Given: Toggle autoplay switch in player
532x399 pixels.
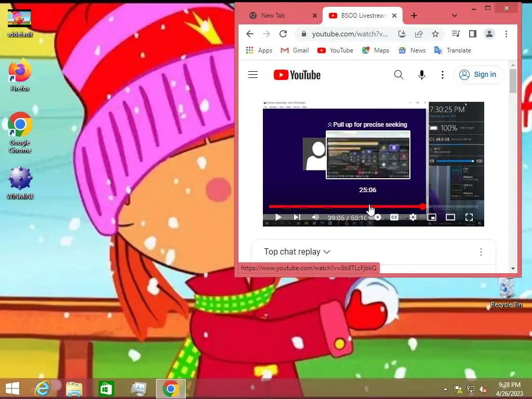Looking at the screenshot, I should (377, 217).
